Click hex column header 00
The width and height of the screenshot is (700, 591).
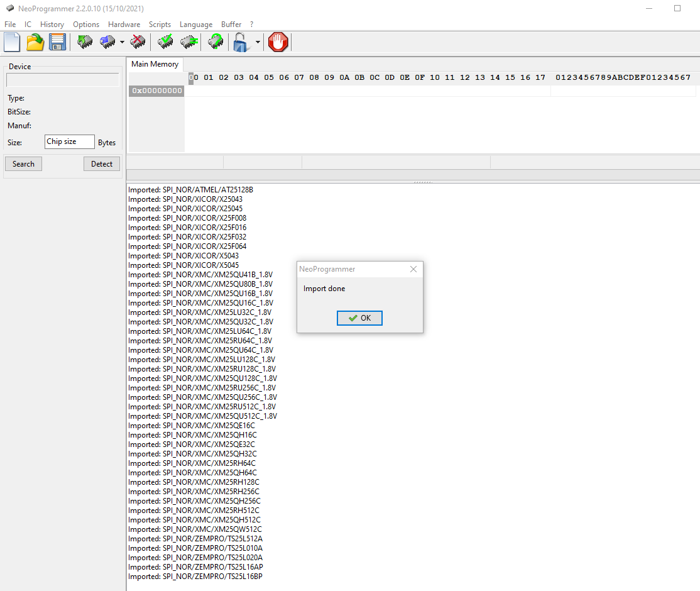(x=194, y=77)
